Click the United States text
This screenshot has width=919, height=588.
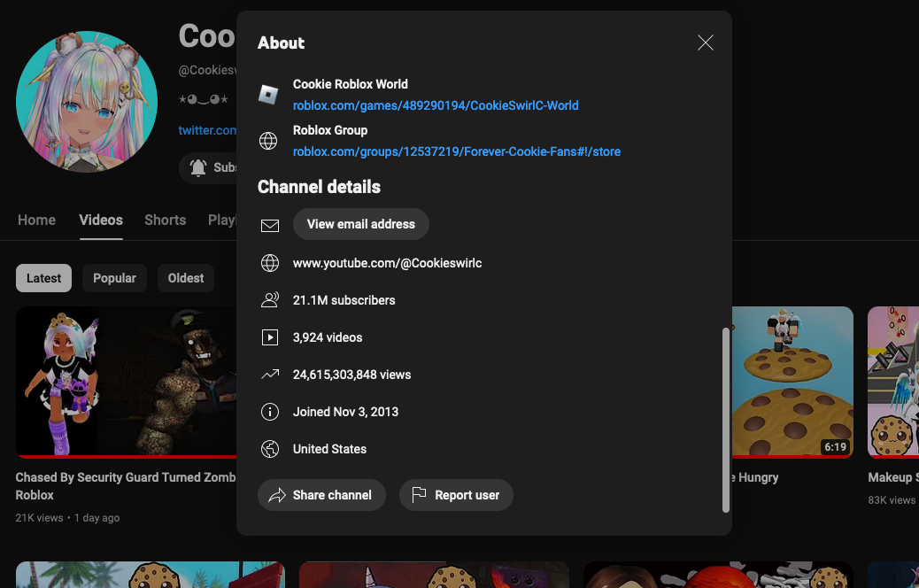coord(329,449)
